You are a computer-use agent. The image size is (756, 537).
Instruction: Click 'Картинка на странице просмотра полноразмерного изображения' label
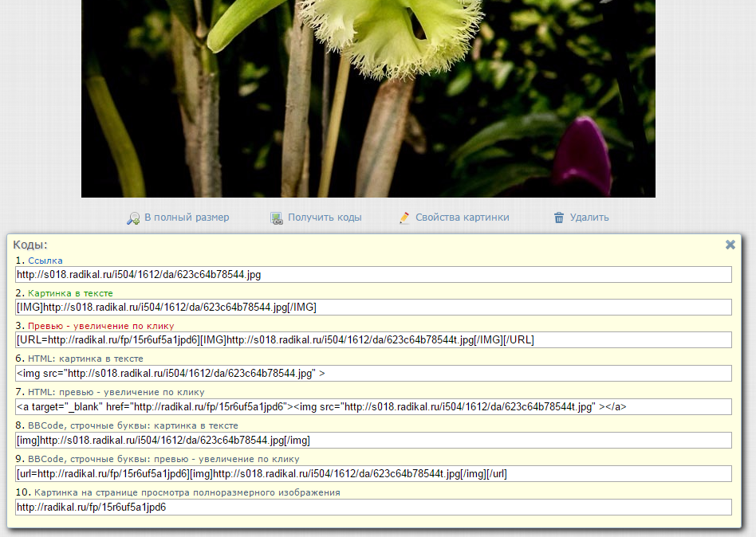tap(187, 492)
